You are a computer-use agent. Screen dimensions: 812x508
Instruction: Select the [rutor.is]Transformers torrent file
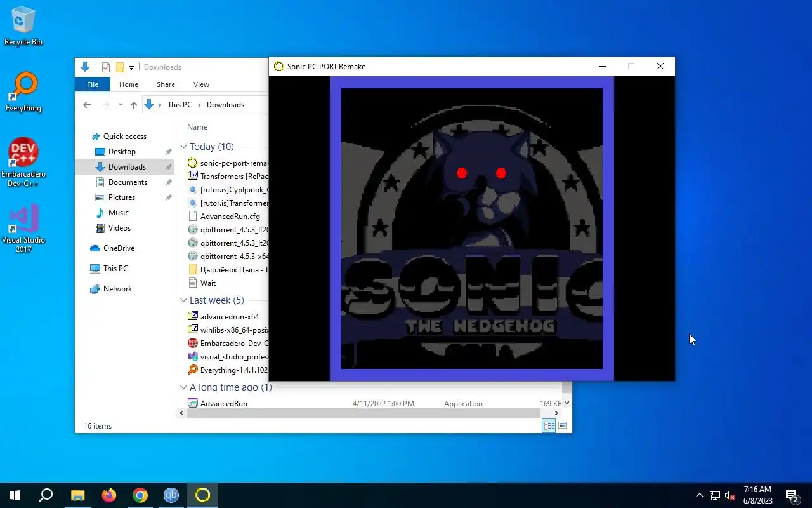pyautogui.click(x=228, y=203)
